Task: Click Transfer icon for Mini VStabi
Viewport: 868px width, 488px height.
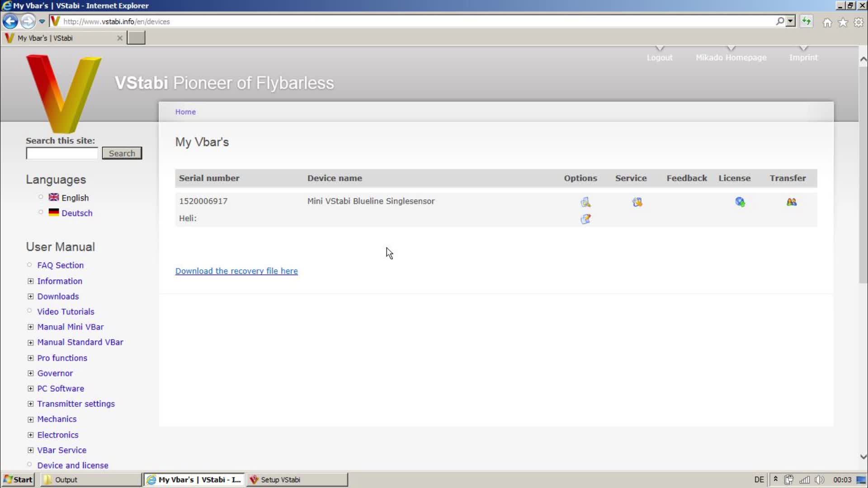Action: [x=792, y=202]
